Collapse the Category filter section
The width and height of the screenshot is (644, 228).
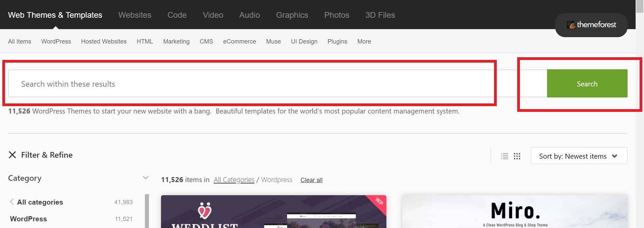pos(146,178)
